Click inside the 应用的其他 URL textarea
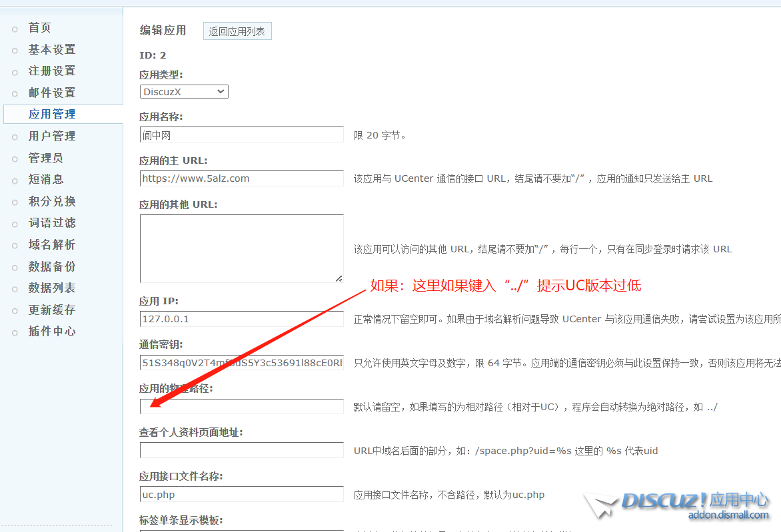Image resolution: width=781 pixels, height=532 pixels. click(x=241, y=248)
